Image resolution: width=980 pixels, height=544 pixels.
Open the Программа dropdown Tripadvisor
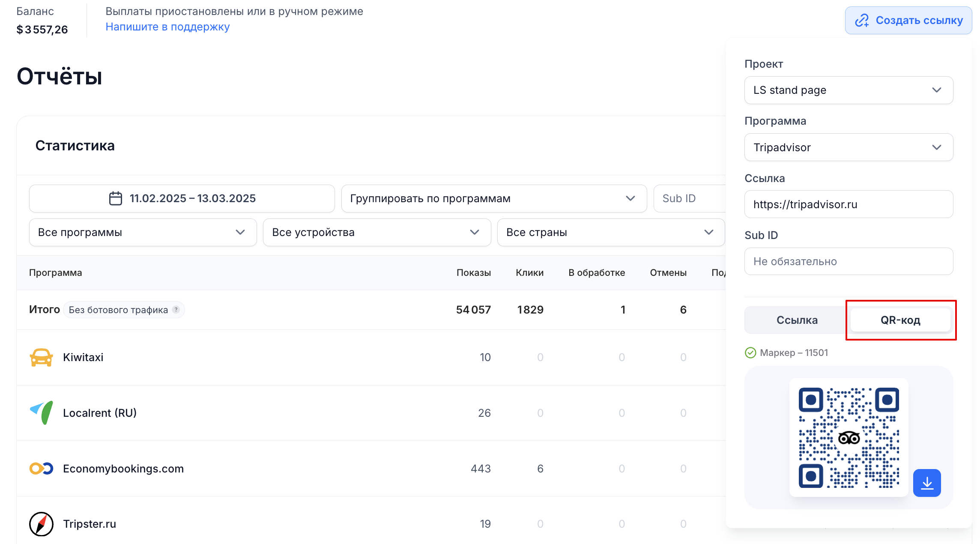849,147
